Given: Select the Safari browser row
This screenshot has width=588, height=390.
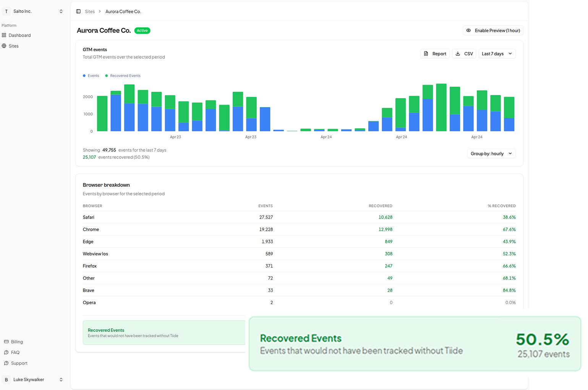Looking at the screenshot, I should [x=299, y=217].
